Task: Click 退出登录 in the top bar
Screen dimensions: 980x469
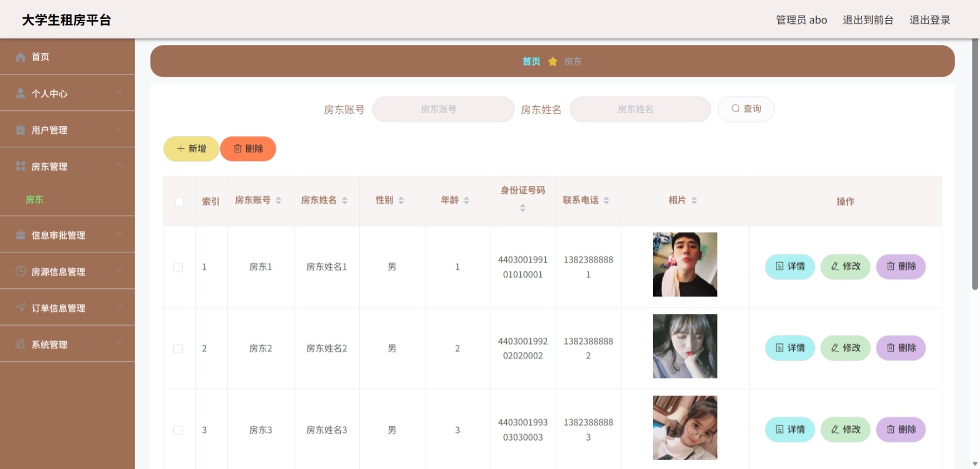Action: pyautogui.click(x=929, y=20)
